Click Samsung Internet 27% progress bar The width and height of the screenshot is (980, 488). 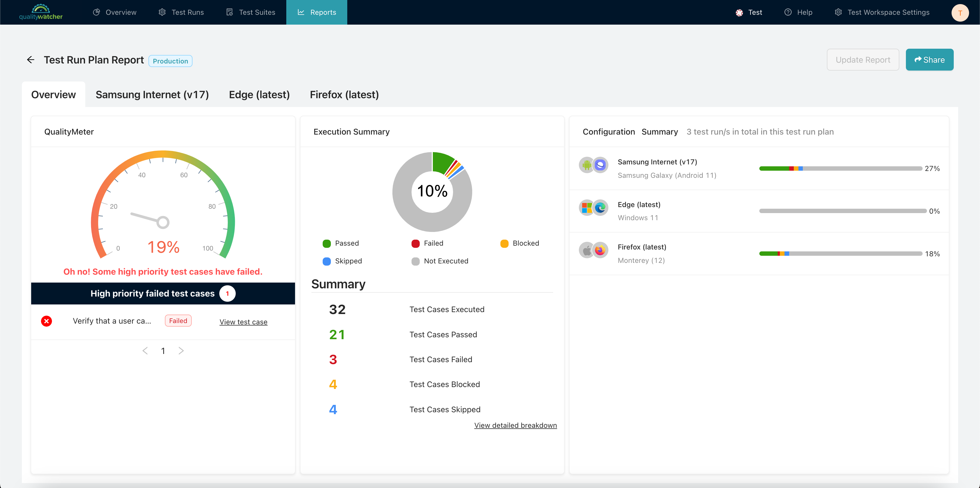[841, 168]
